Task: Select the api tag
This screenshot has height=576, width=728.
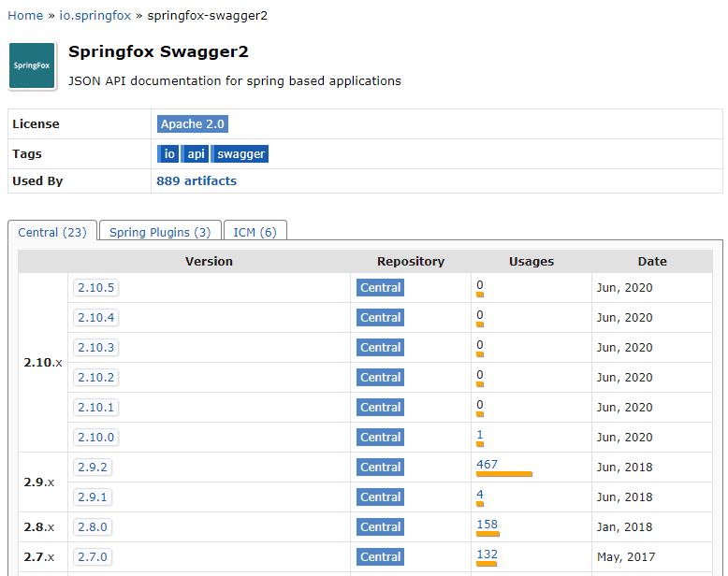Action: (196, 154)
